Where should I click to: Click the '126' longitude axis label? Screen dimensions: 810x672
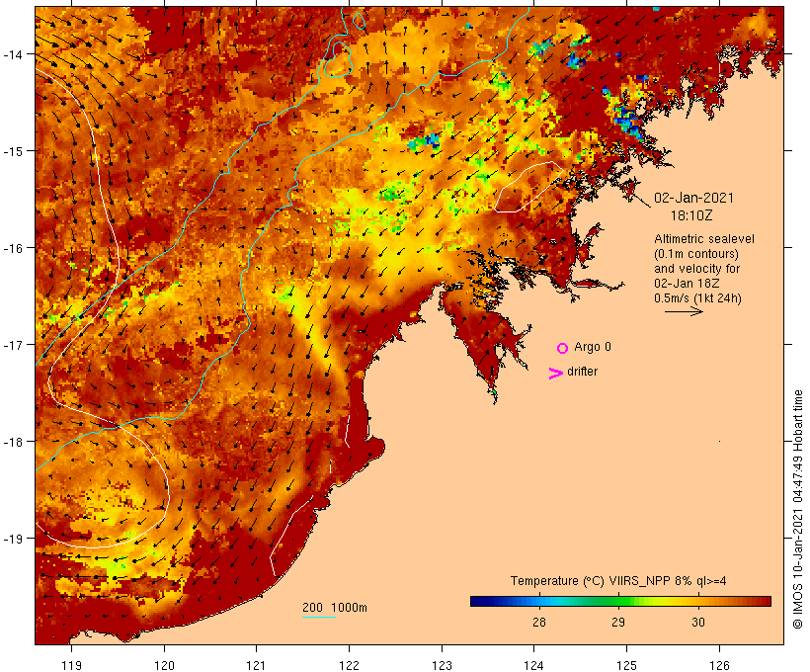719,665
